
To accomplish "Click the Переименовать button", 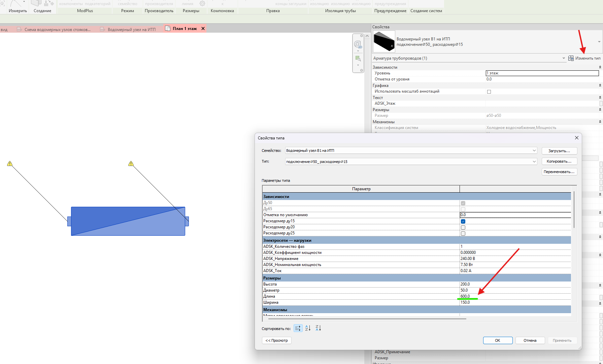I will (559, 172).
